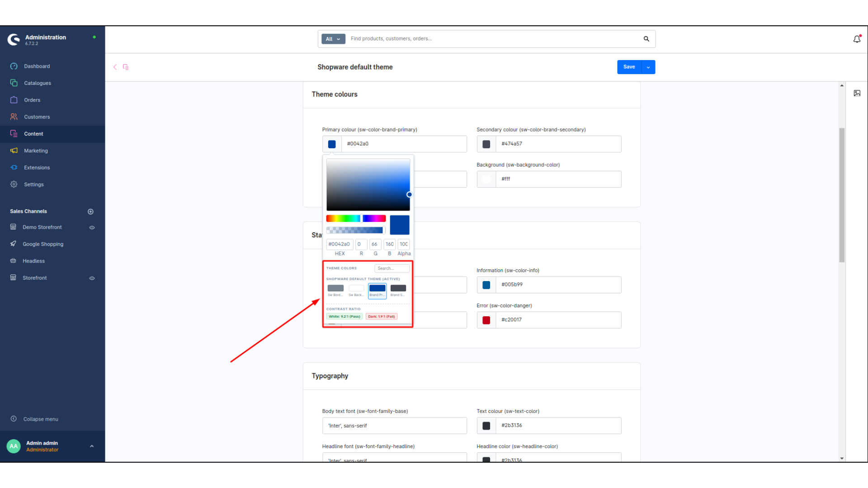Add a new sales channel plus icon

[90, 211]
